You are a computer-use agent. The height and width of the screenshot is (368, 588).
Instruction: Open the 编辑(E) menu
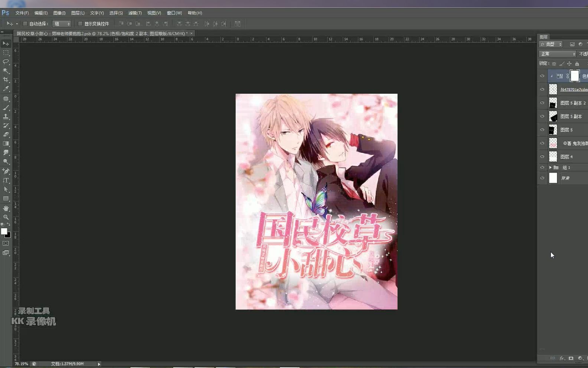(41, 13)
